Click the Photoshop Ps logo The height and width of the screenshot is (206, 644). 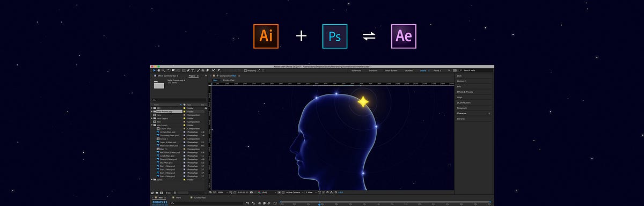click(335, 36)
